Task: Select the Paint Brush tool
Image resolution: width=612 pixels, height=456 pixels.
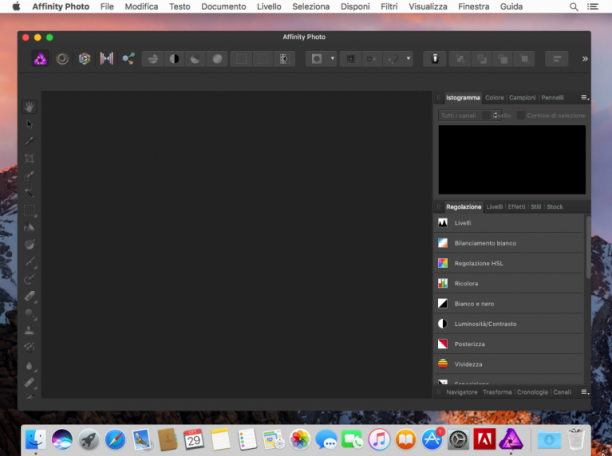Action: 29,262
